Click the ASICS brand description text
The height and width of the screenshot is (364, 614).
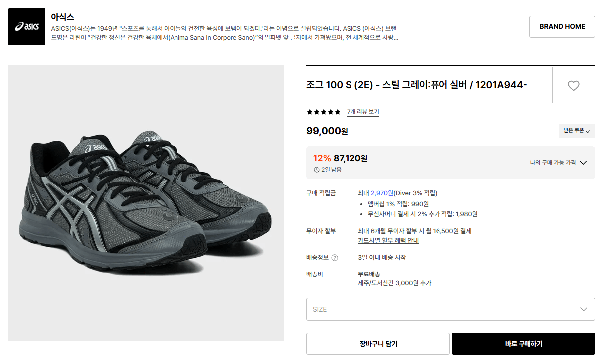tap(225, 33)
